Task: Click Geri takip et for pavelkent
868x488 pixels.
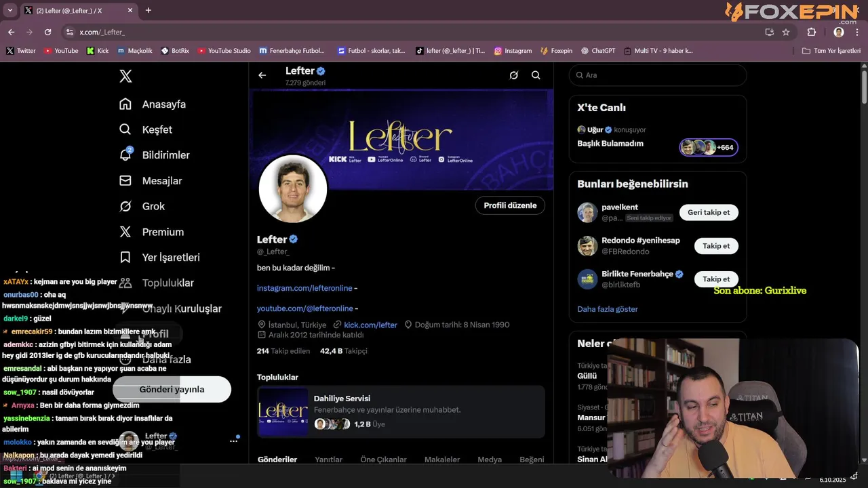Action: click(x=709, y=212)
